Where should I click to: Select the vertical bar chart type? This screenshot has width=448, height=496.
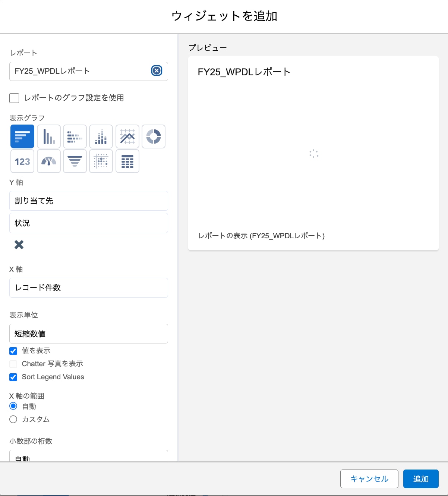[x=49, y=136]
